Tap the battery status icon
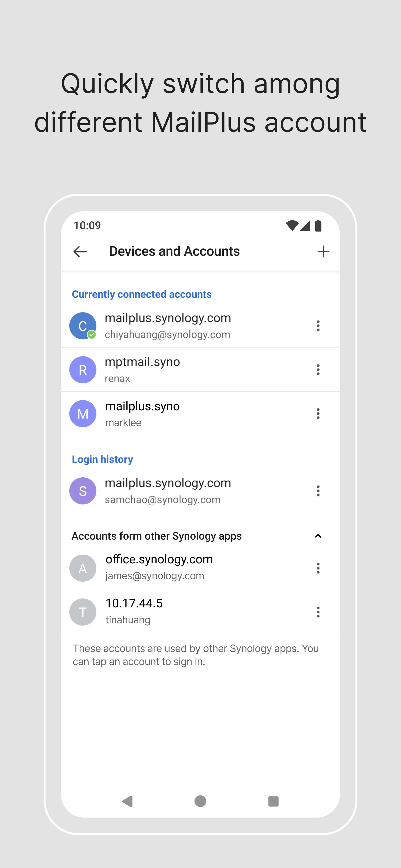The image size is (401, 868). point(318,226)
